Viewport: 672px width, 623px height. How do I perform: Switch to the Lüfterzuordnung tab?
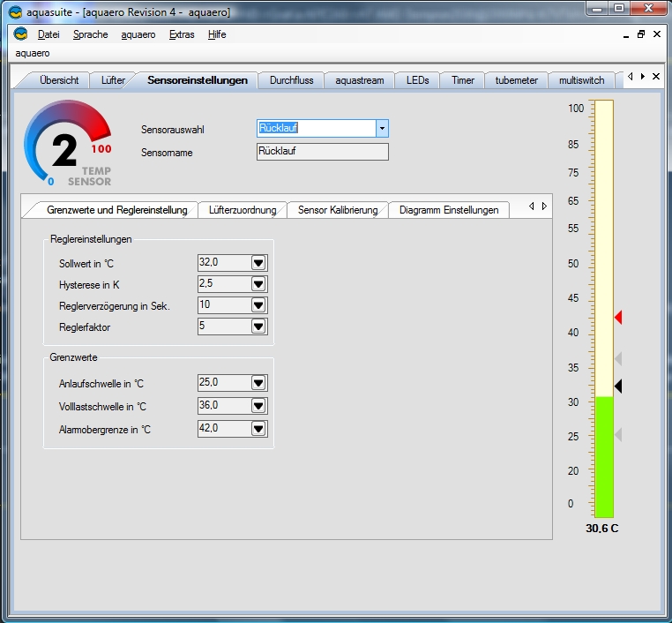click(x=243, y=210)
